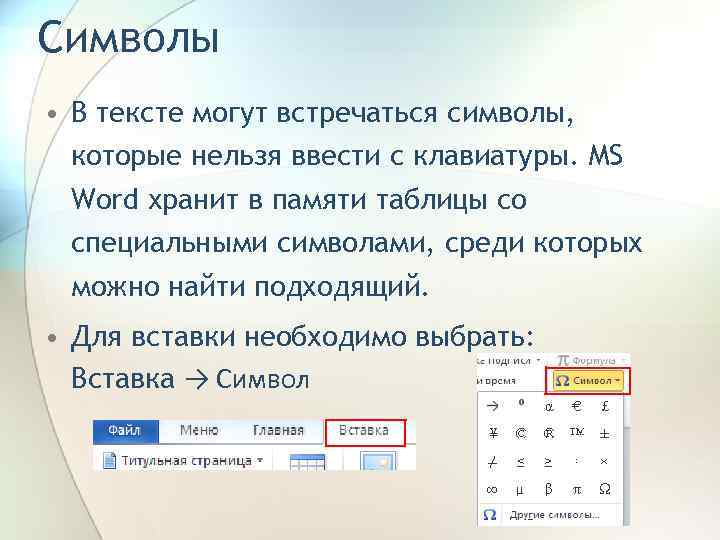
Task: Open the Файл tab
Action: [x=125, y=431]
